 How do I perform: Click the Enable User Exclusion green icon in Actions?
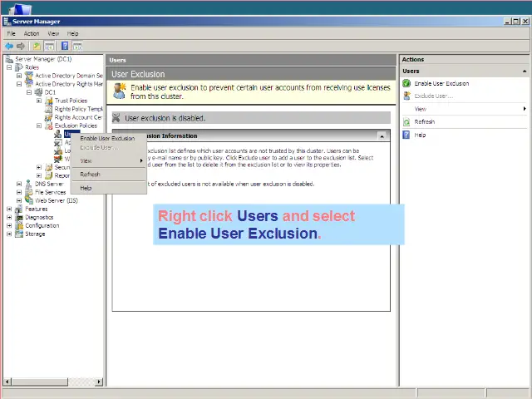pos(406,83)
